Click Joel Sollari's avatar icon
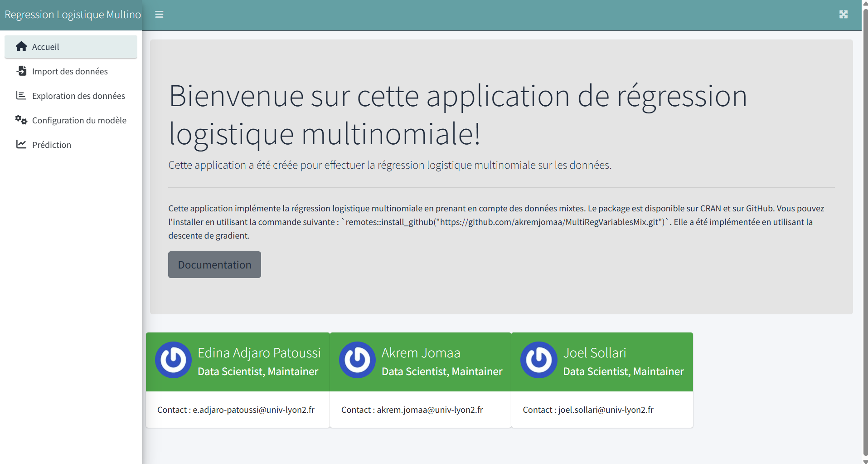868x464 pixels. (538, 360)
